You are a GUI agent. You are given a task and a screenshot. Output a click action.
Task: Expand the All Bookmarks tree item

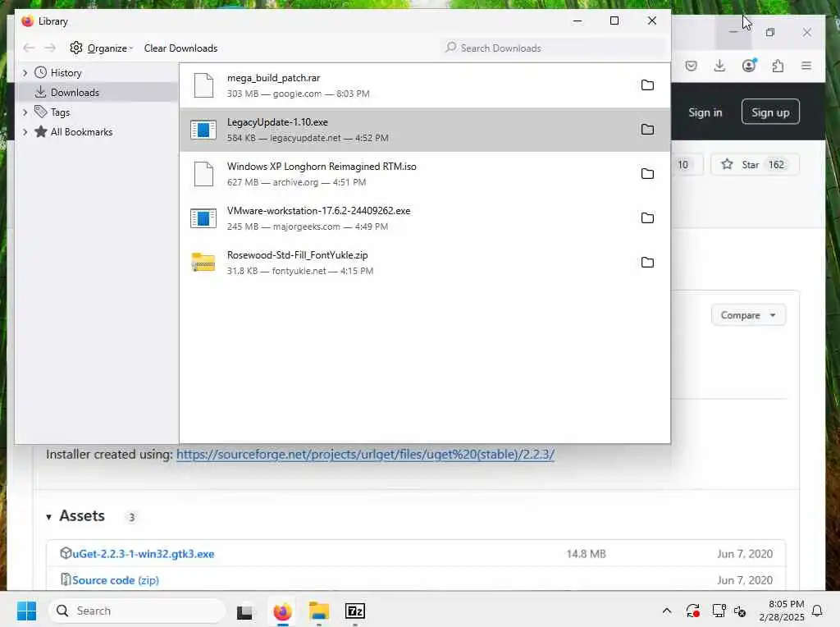pyautogui.click(x=25, y=132)
